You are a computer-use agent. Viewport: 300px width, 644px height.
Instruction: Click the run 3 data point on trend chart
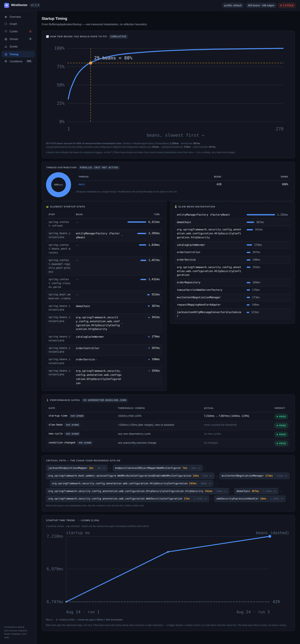(x=270, y=536)
